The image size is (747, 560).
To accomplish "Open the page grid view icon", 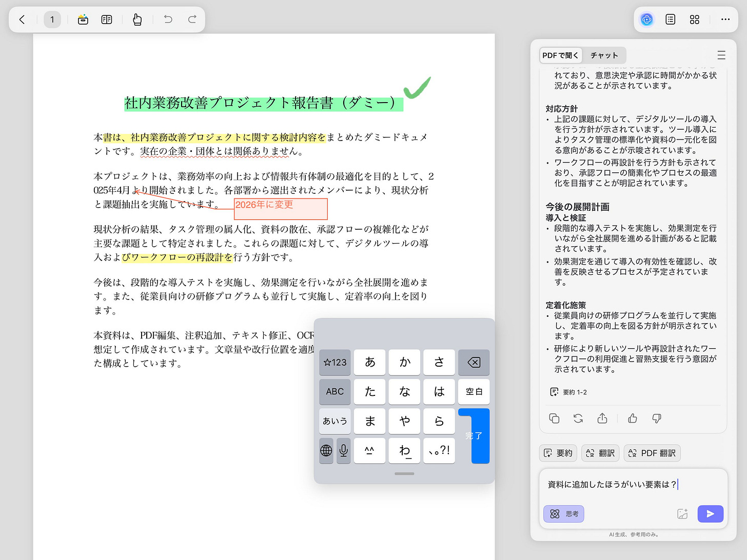I will point(694,19).
